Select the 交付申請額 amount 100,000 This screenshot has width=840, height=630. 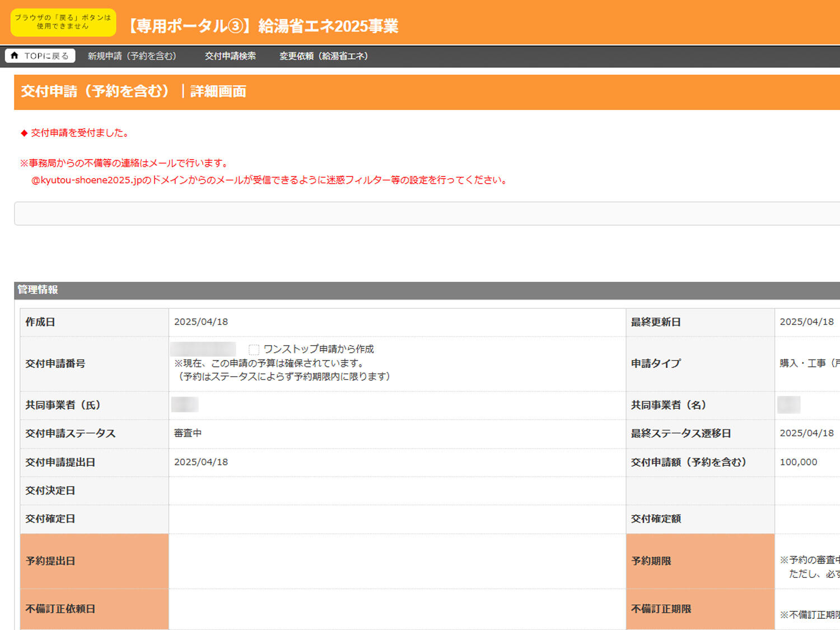click(x=798, y=462)
